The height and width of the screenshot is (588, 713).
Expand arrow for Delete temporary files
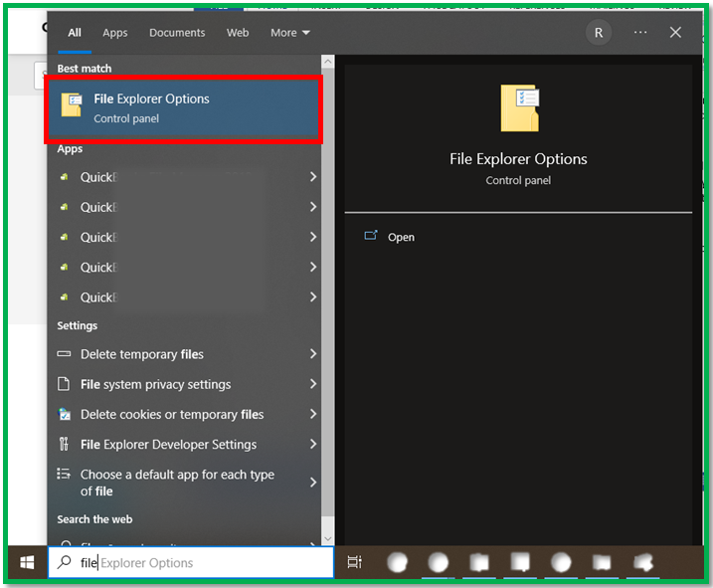tap(313, 353)
